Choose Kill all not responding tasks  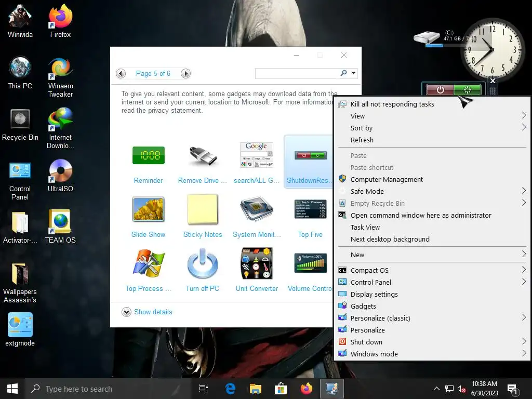(x=432, y=104)
